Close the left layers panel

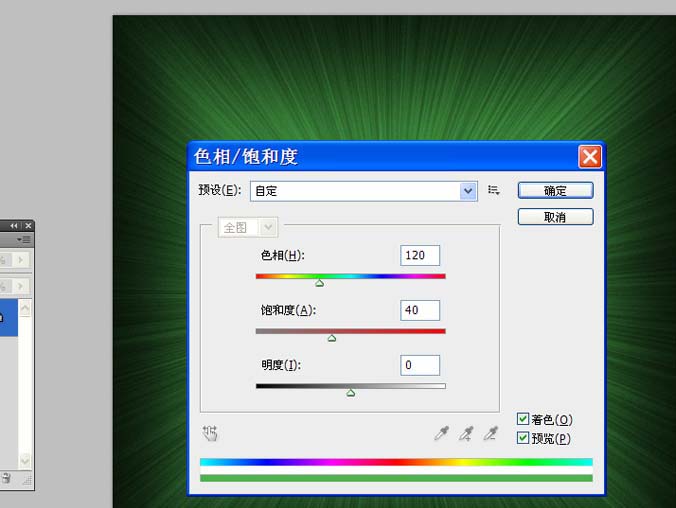[28, 226]
